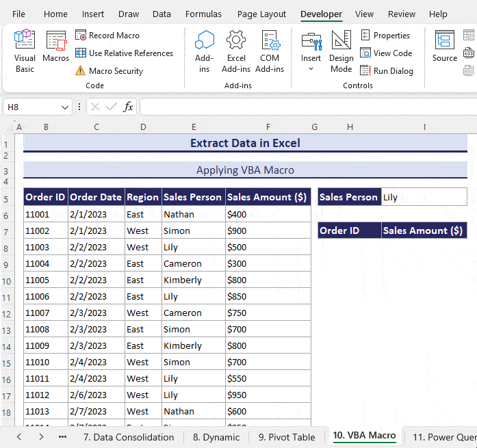The height and width of the screenshot is (448, 477).
Task: Switch to the 9. Pivot Table sheet
Action: pyautogui.click(x=287, y=437)
